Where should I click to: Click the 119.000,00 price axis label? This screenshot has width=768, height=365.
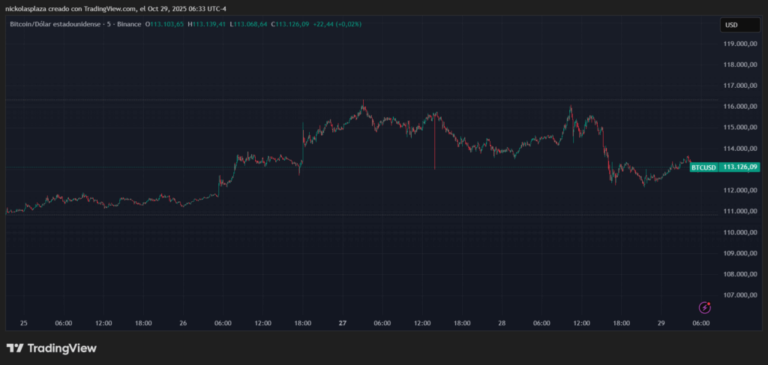(x=740, y=44)
